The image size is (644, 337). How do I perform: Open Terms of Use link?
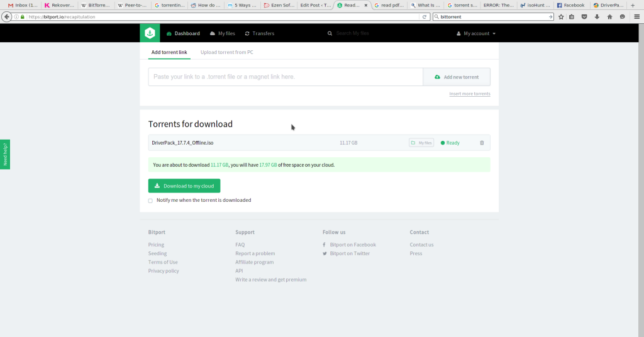tap(163, 262)
